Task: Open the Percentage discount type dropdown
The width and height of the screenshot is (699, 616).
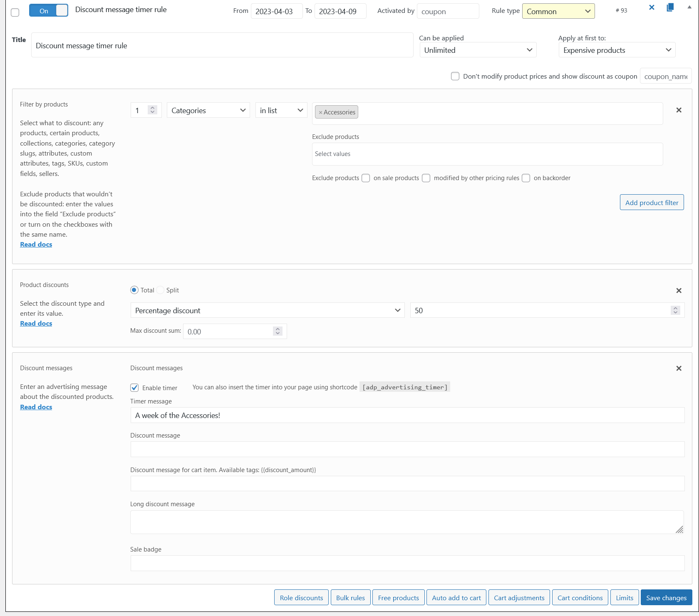Action: click(268, 310)
